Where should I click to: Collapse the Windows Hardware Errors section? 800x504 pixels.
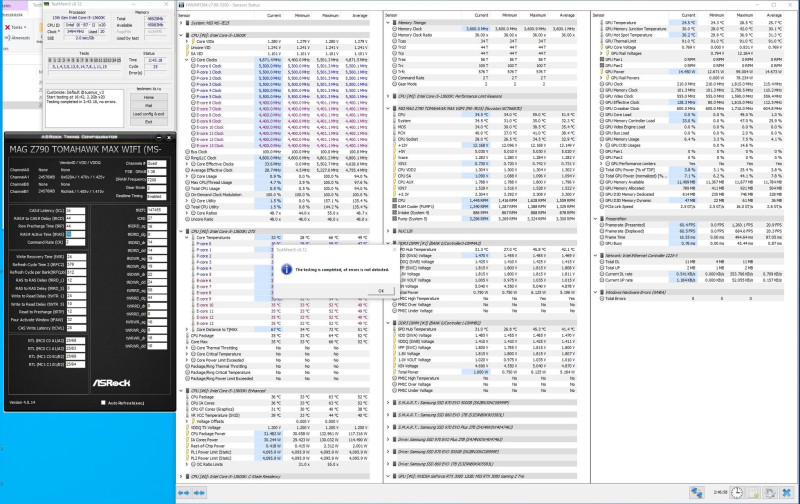click(x=595, y=292)
